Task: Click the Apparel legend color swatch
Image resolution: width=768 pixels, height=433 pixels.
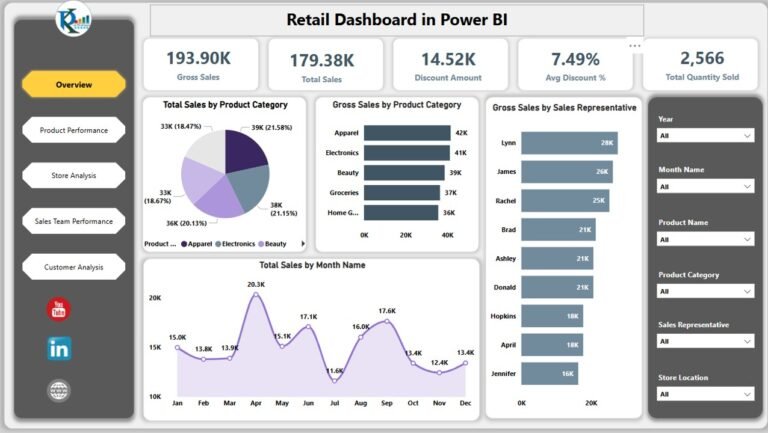Action: click(184, 244)
